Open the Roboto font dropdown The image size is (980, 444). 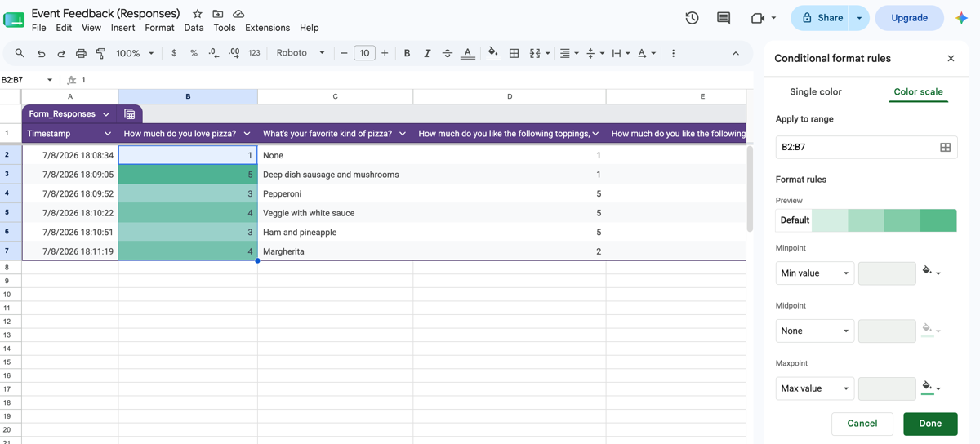point(301,53)
